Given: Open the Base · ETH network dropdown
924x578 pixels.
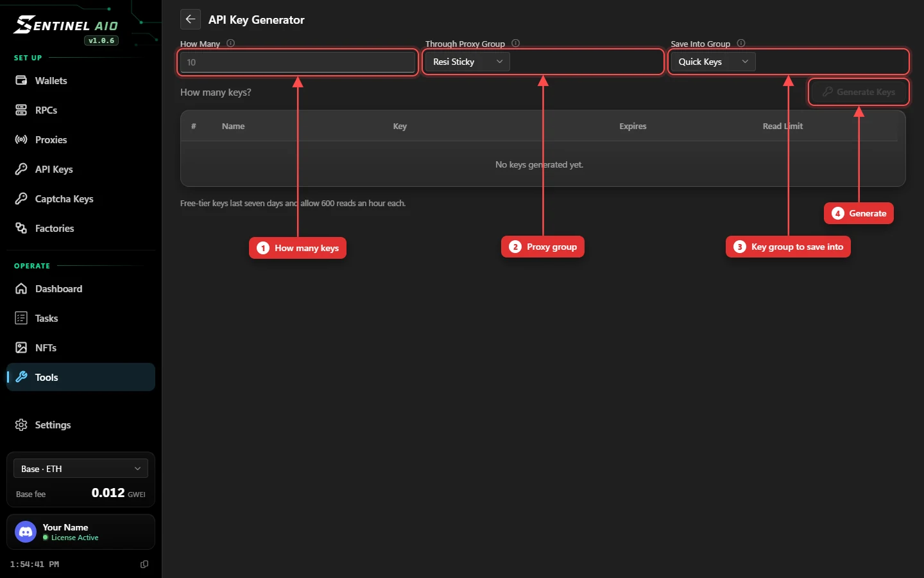Looking at the screenshot, I should coord(81,468).
